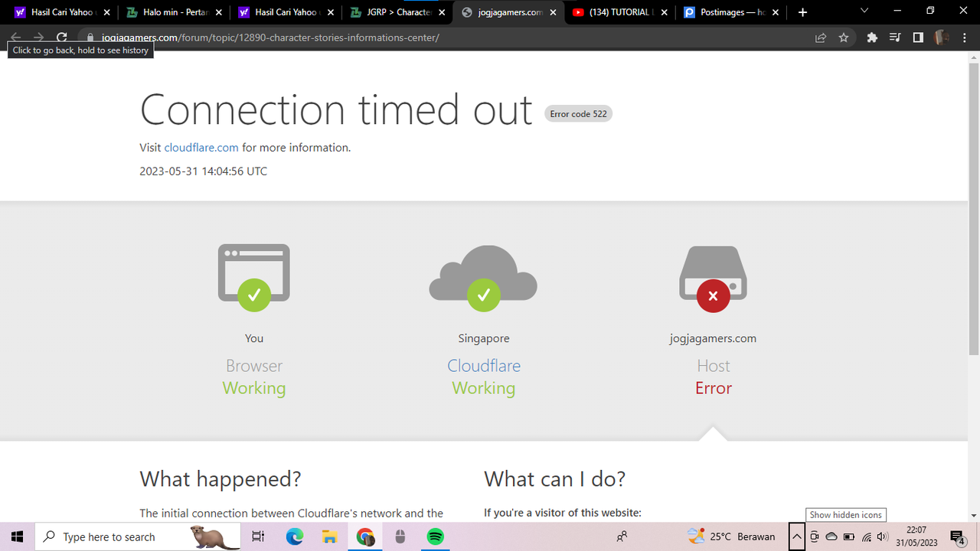Close the Postimages tab

776,12
